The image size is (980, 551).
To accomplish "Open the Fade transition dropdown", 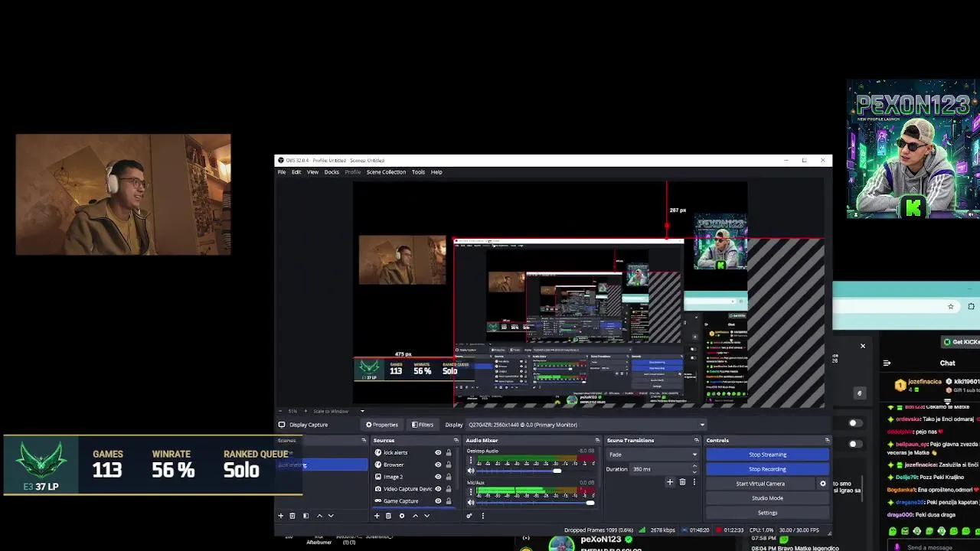I will [x=653, y=455].
